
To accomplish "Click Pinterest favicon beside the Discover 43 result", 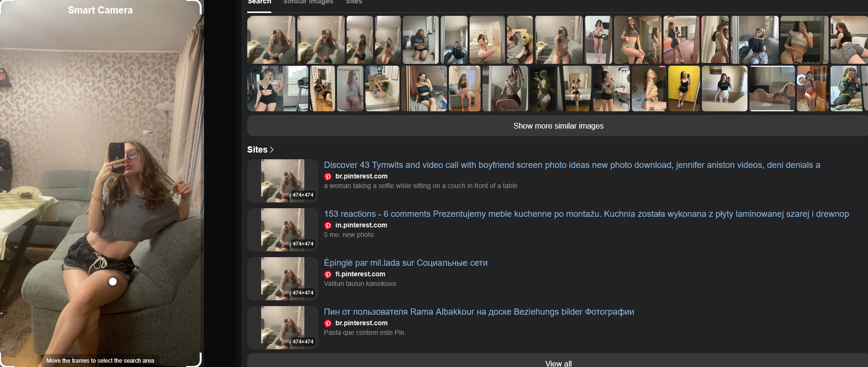I will 328,177.
